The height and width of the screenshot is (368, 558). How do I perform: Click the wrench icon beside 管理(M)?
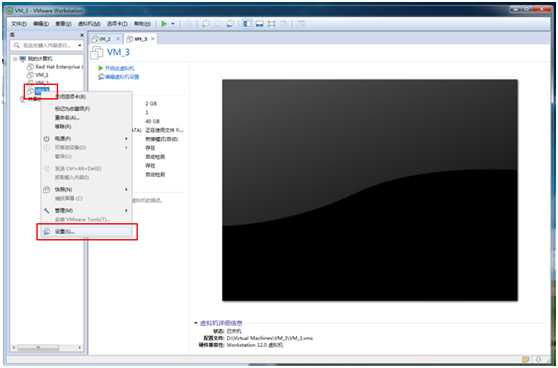click(47, 211)
